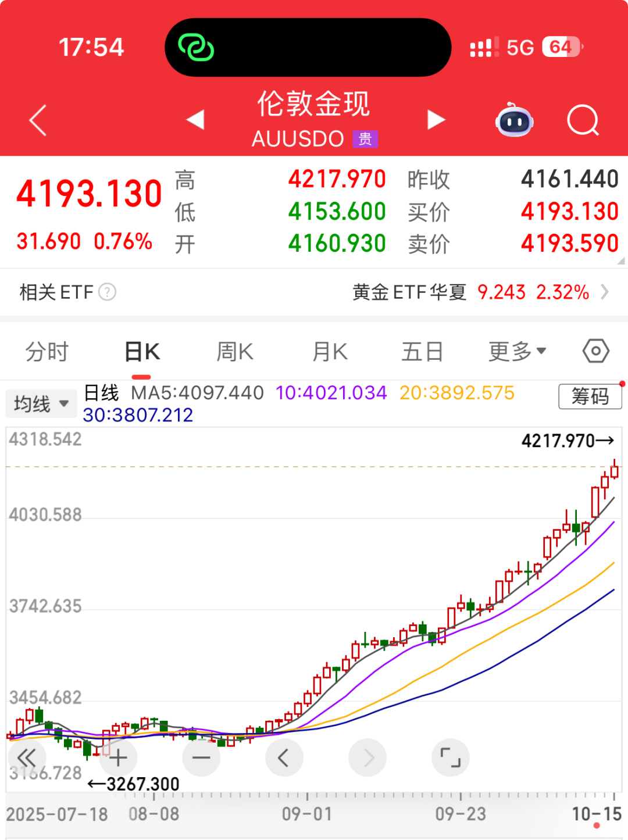Enter fullscreen chart mode
Image resolution: width=628 pixels, height=840 pixels.
pos(450,758)
